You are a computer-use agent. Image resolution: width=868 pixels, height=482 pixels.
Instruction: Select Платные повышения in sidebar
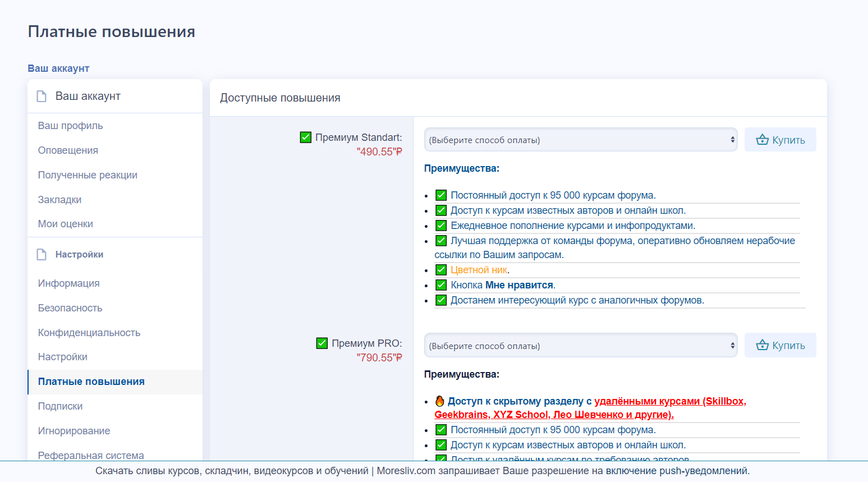(115, 382)
